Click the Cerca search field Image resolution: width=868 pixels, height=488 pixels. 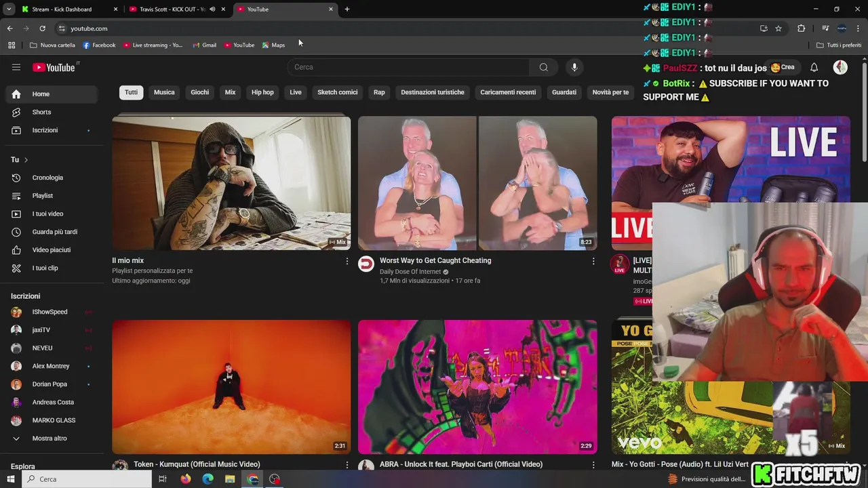(408, 67)
